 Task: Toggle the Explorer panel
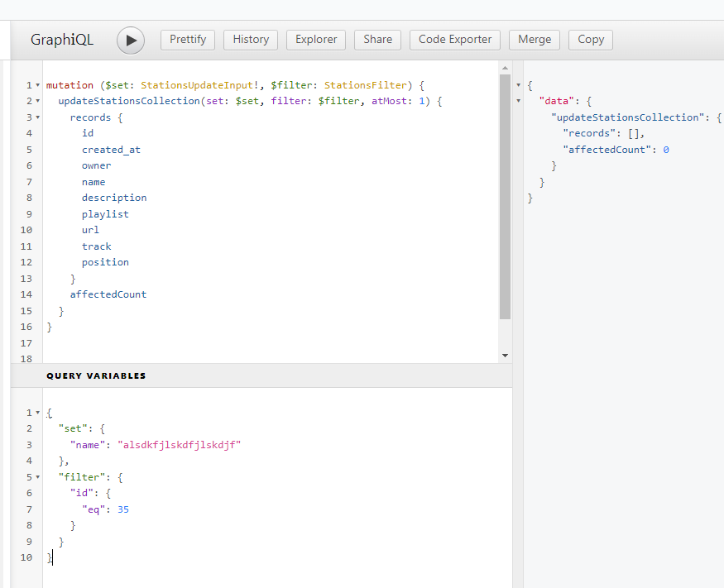click(x=316, y=40)
